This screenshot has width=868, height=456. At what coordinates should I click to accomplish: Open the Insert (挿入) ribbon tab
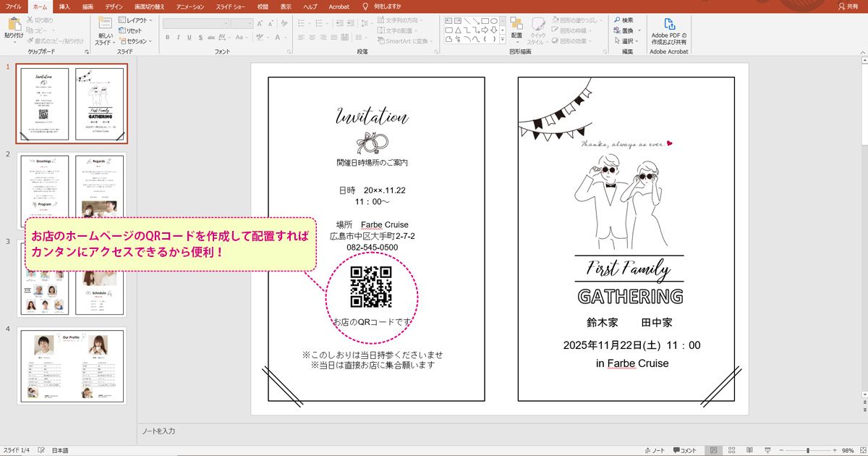(x=64, y=6)
